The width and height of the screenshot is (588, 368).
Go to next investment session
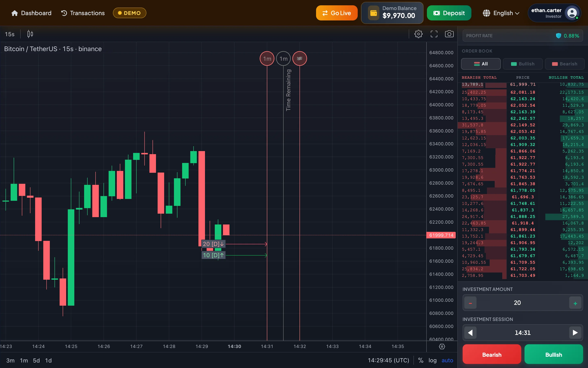click(575, 333)
